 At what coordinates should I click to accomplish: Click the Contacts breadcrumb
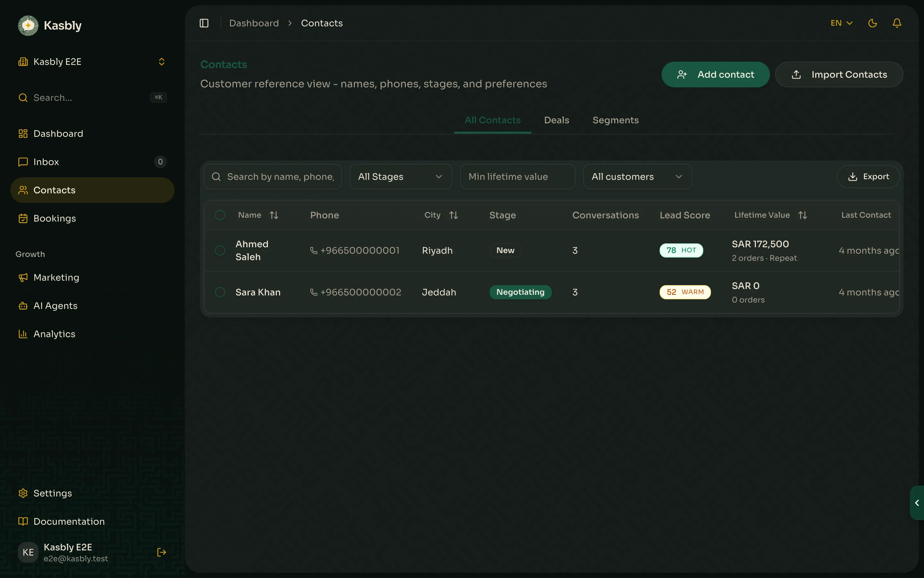321,23
